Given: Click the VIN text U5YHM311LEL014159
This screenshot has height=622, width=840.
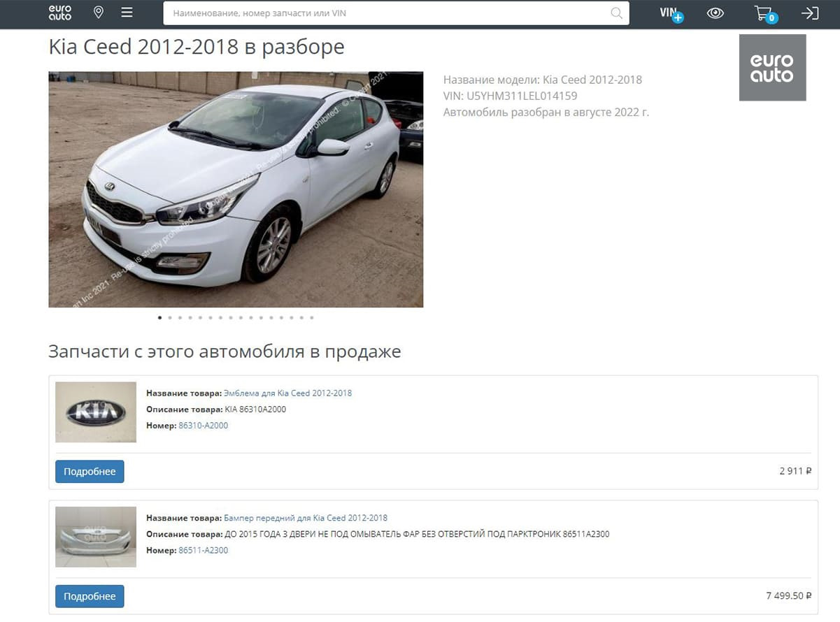Looking at the screenshot, I should [x=522, y=96].
